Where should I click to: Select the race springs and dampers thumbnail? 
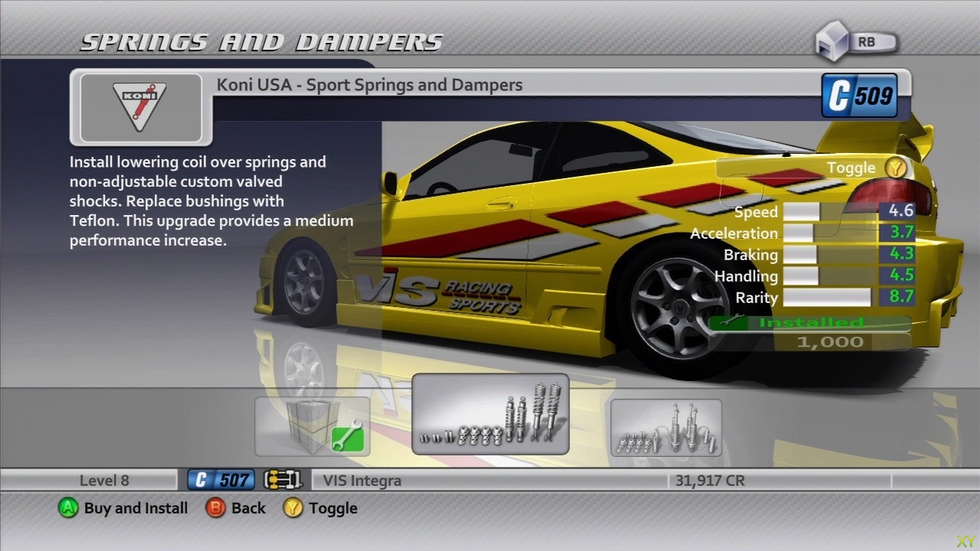click(666, 428)
